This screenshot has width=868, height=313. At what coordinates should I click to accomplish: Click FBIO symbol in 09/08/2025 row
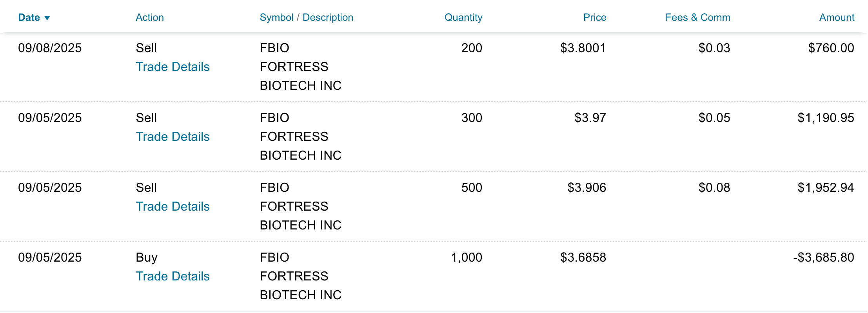pos(274,48)
